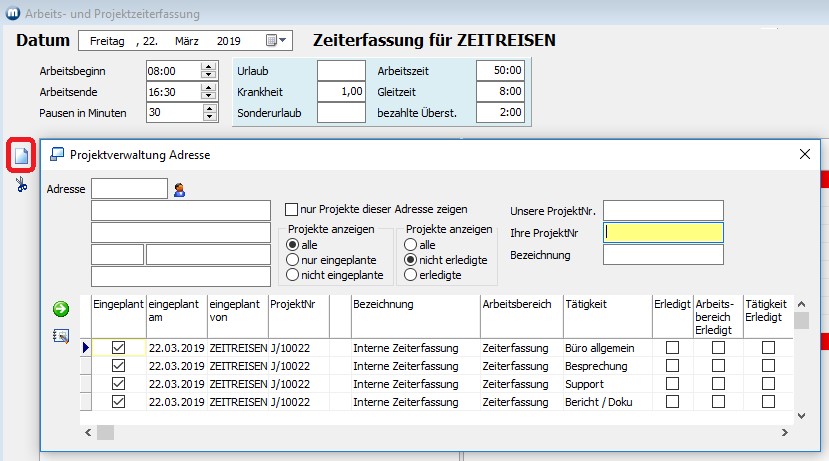
Task: Click the new document icon highlighted in red
Action: pyautogui.click(x=21, y=155)
